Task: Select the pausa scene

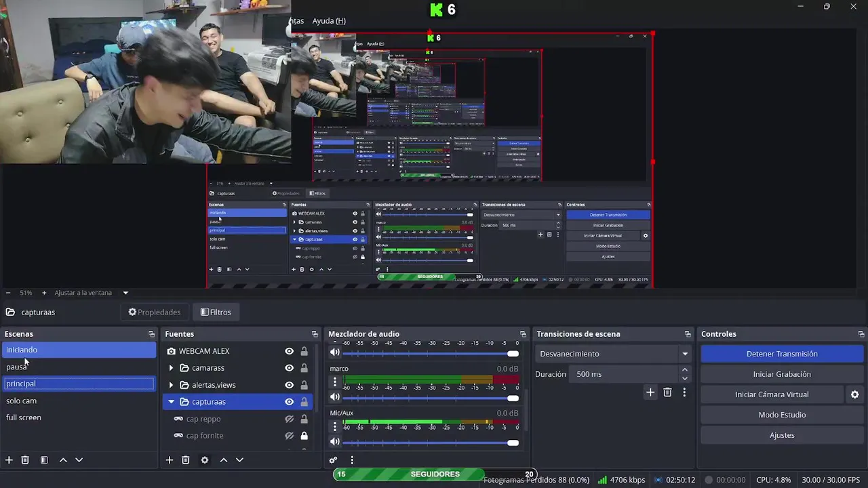Action: [79, 367]
